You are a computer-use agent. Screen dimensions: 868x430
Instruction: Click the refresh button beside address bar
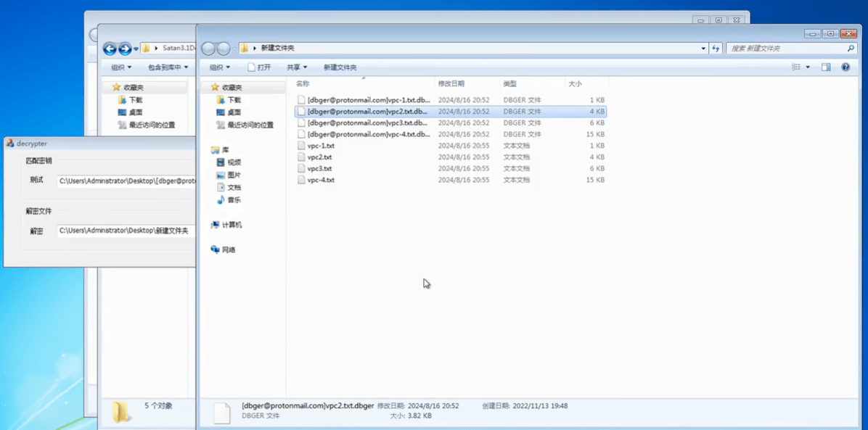tap(716, 48)
